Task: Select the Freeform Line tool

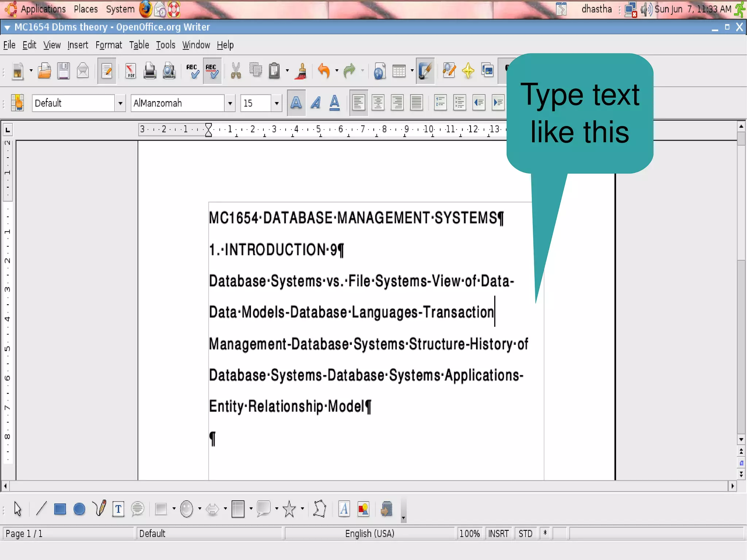Action: click(x=99, y=509)
